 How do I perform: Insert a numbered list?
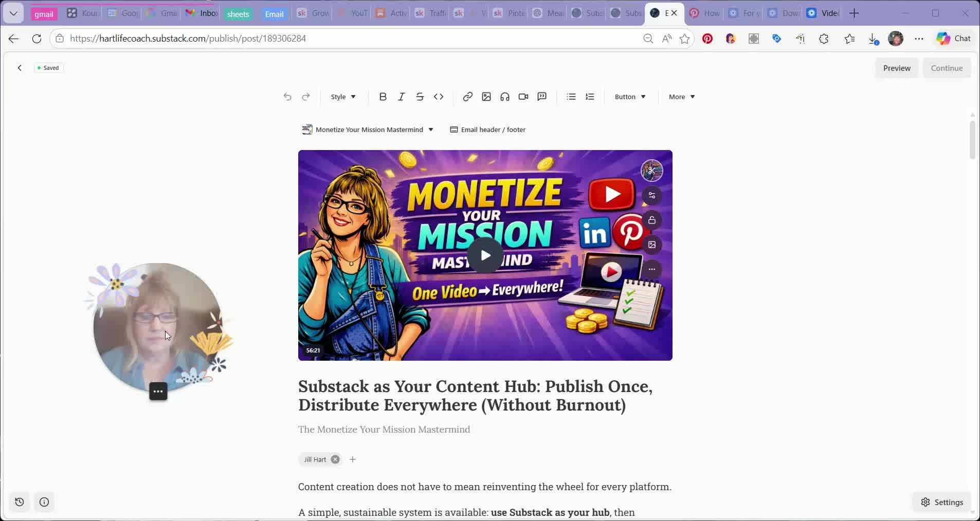tap(590, 97)
